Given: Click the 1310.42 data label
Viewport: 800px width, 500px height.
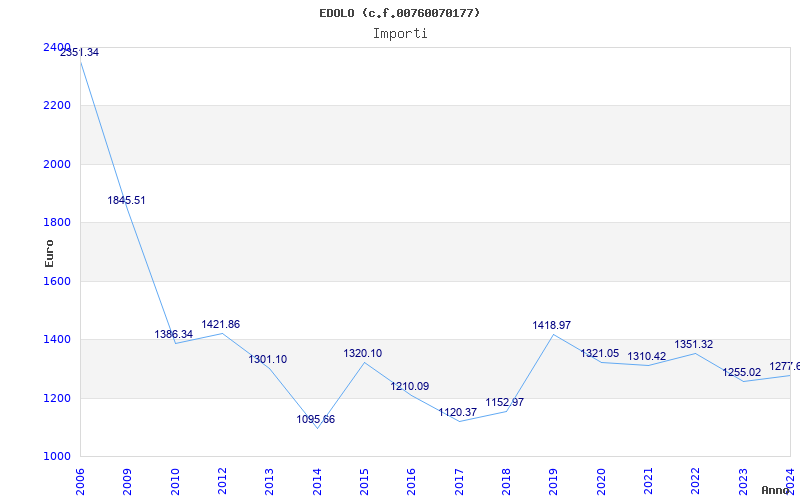Looking at the screenshot, I should tap(647, 357).
